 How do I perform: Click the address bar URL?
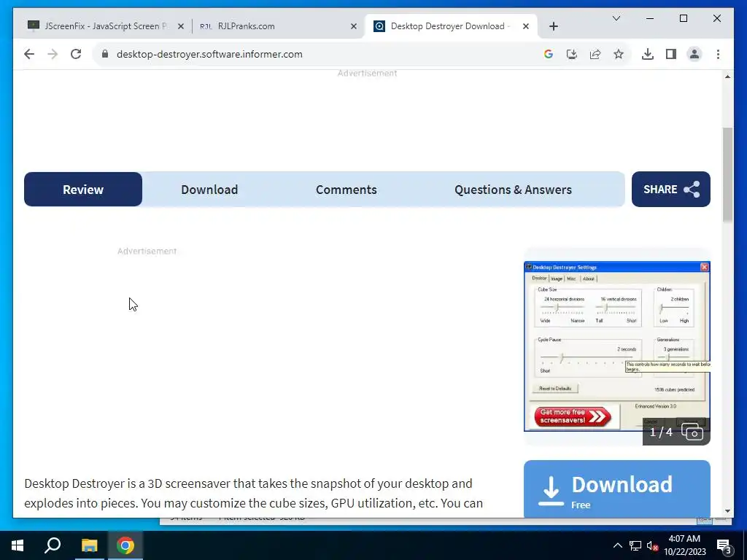(x=209, y=54)
